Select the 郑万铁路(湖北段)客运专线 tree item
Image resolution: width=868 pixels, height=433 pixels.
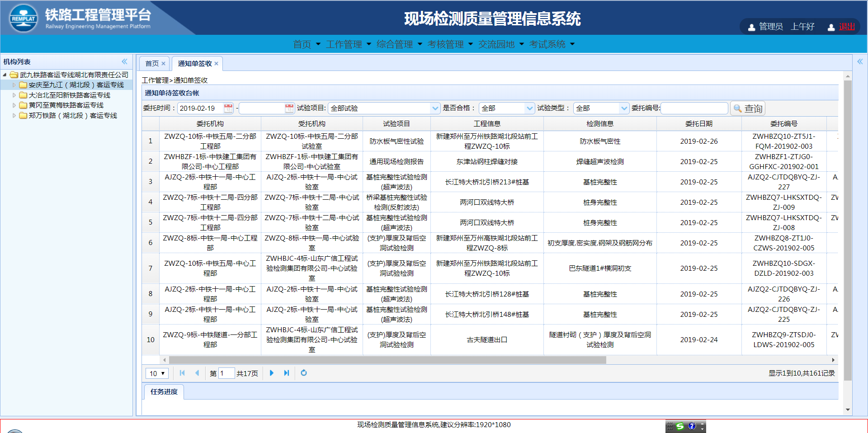[73, 116]
